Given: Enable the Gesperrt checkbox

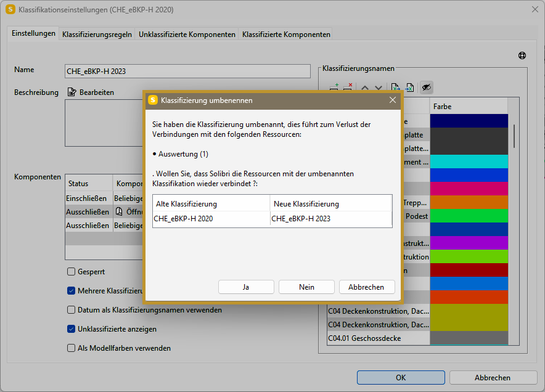Looking at the screenshot, I should click(72, 271).
